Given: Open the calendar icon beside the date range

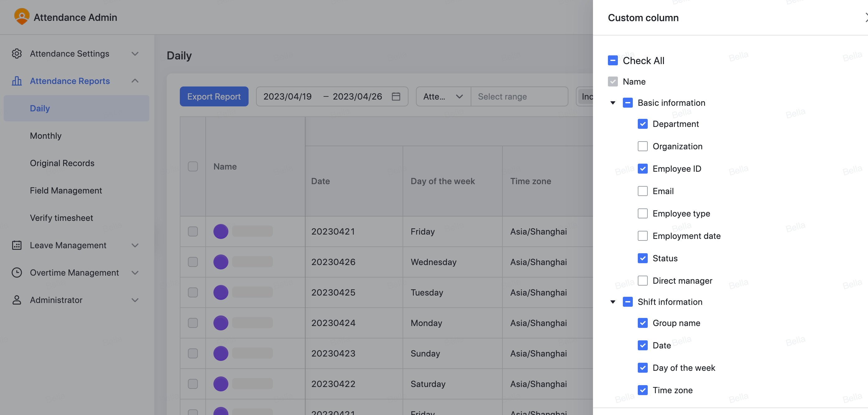Looking at the screenshot, I should point(396,96).
